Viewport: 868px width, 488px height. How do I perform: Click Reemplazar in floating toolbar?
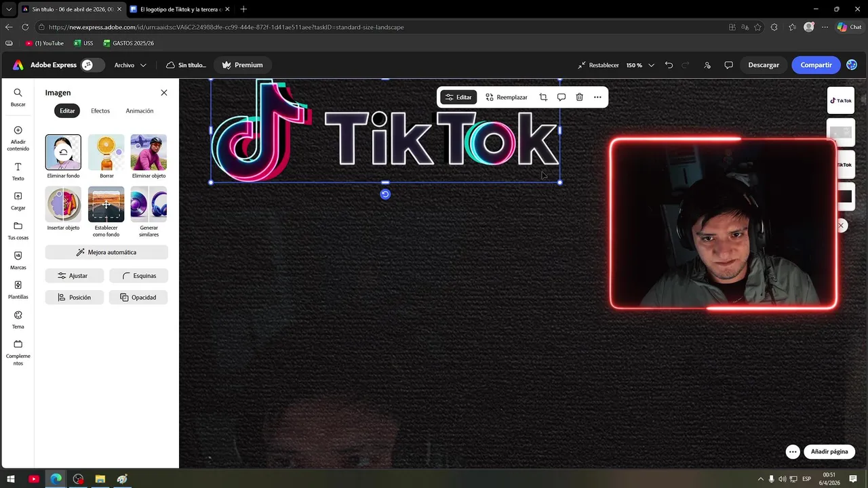pos(507,97)
